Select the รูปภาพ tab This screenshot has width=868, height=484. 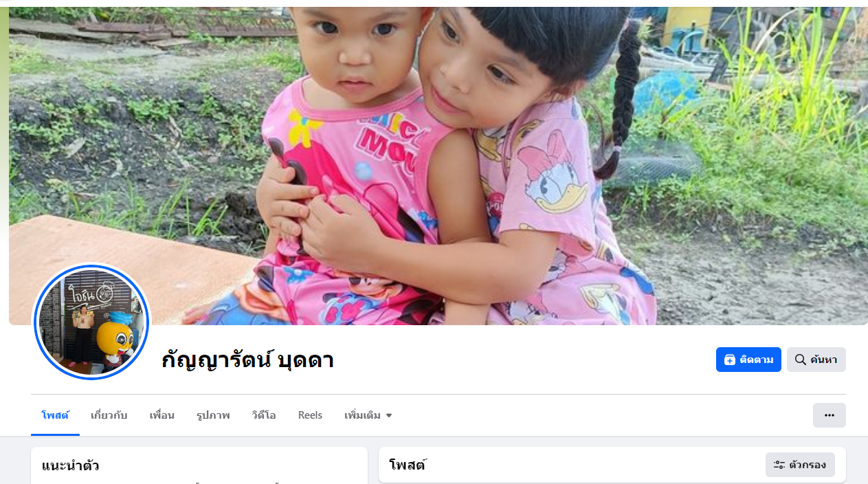[213, 415]
